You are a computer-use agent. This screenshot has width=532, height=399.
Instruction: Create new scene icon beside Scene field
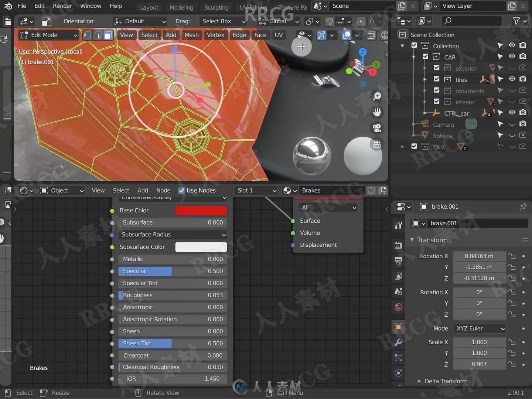pos(402,6)
